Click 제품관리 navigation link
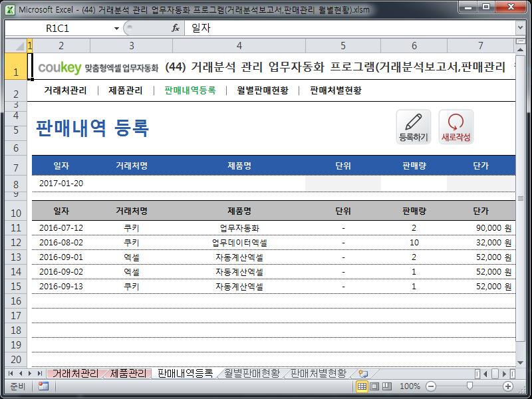 tap(126, 90)
